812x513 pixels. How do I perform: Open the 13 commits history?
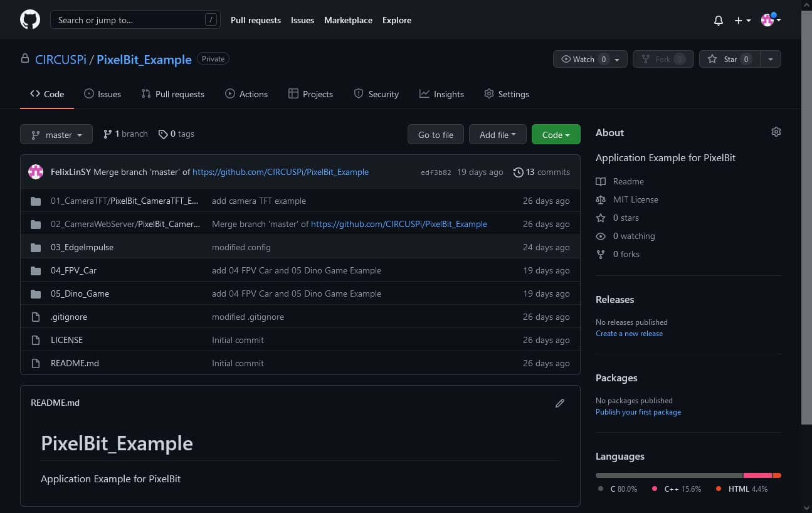point(542,172)
